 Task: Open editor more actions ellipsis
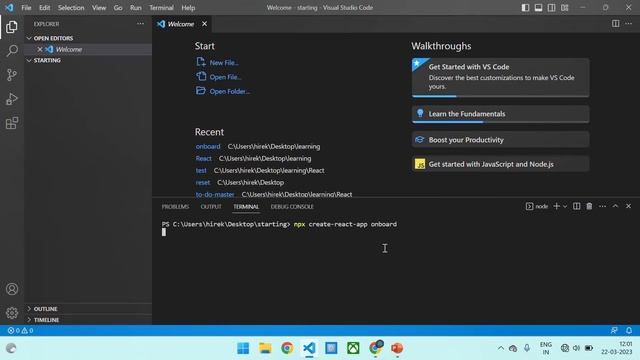tap(629, 24)
